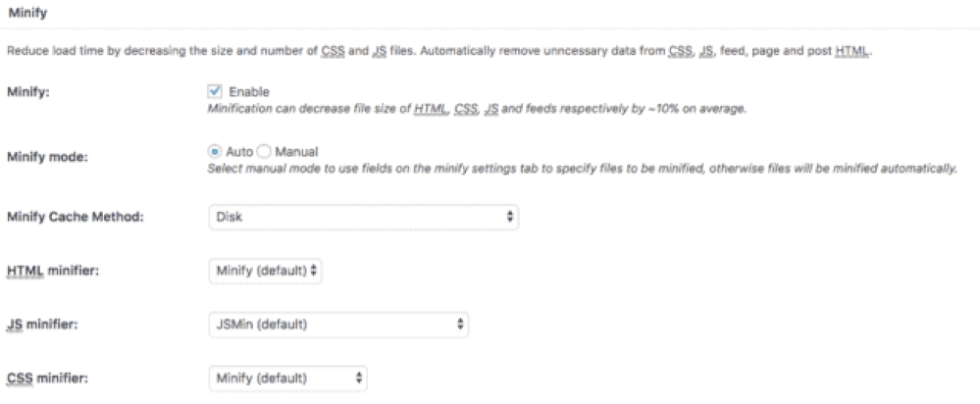
Task: Toggle the Minify Enable checkbox
Action: [x=216, y=91]
